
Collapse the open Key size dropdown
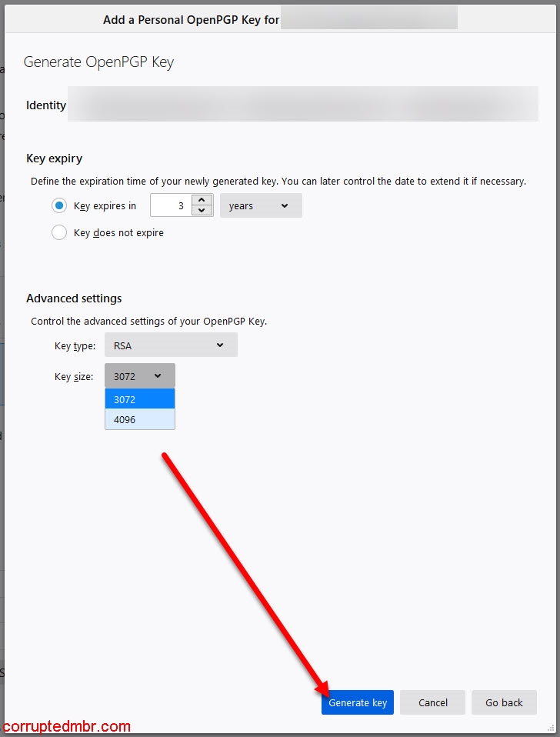click(x=139, y=376)
